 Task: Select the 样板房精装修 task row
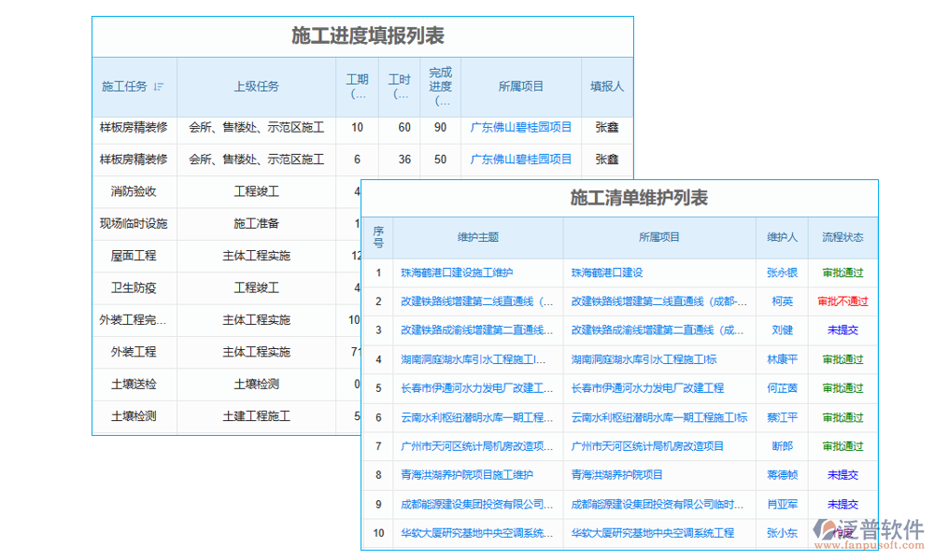click(135, 128)
